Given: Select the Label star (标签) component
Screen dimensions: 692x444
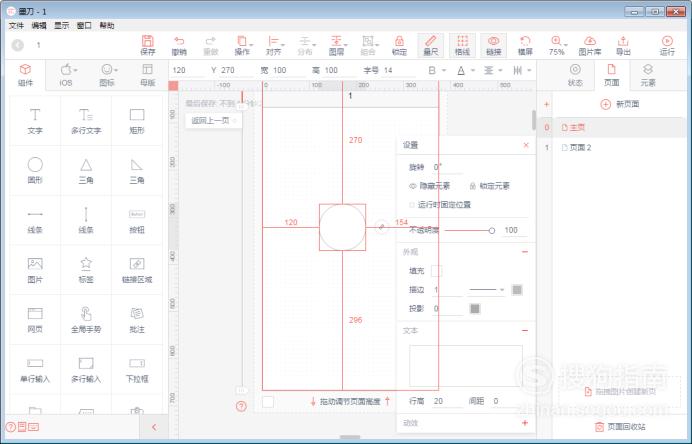Looking at the screenshot, I should (86, 270).
